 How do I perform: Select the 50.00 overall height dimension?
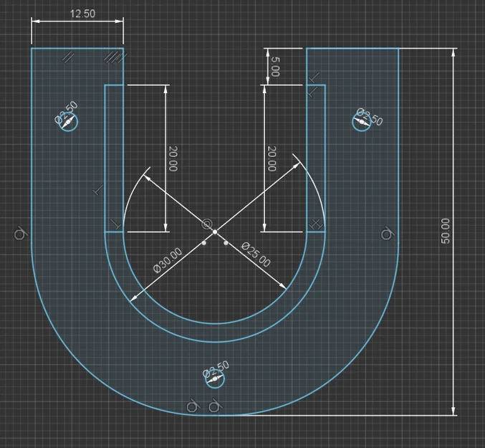446,231
